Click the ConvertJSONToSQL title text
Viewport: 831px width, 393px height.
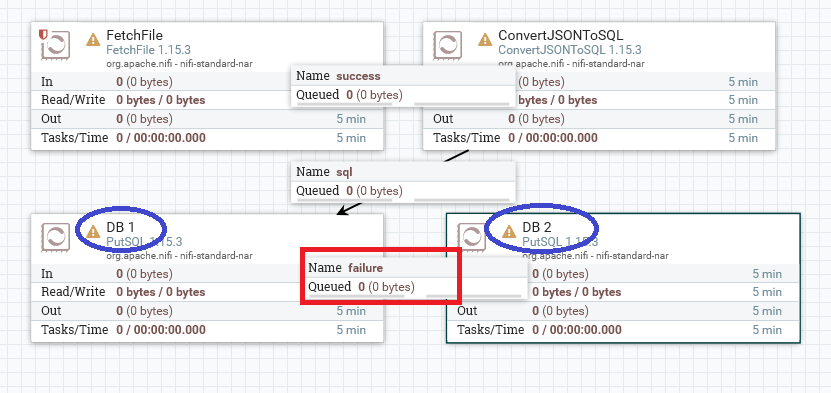point(561,35)
